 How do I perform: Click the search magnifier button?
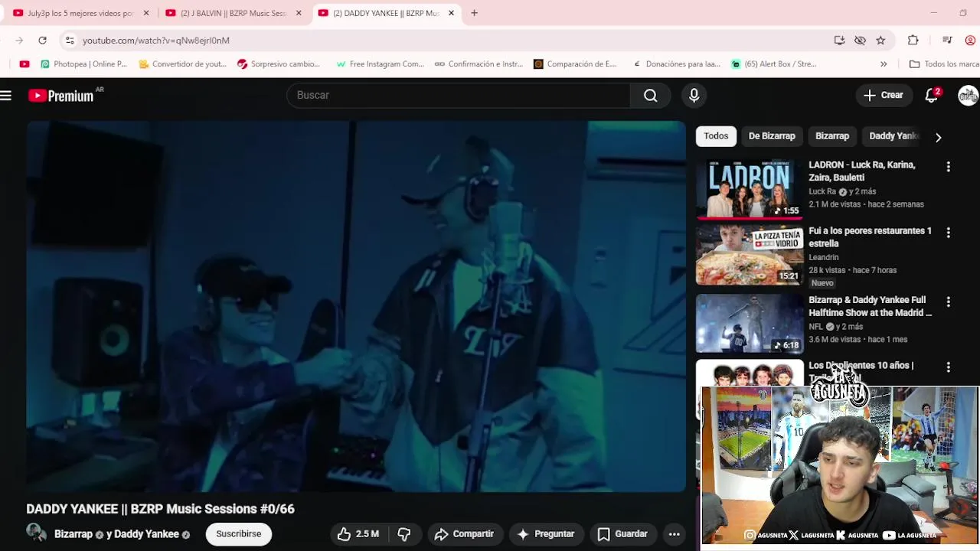[x=650, y=95]
